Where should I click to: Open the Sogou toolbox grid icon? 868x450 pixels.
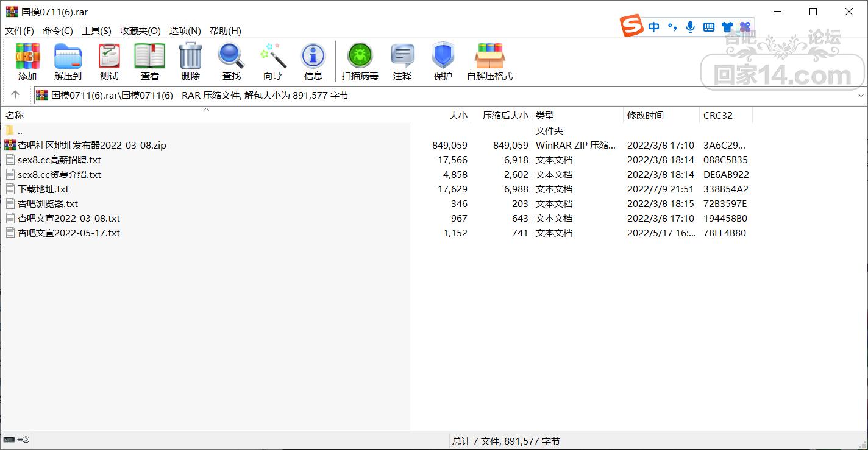(745, 27)
